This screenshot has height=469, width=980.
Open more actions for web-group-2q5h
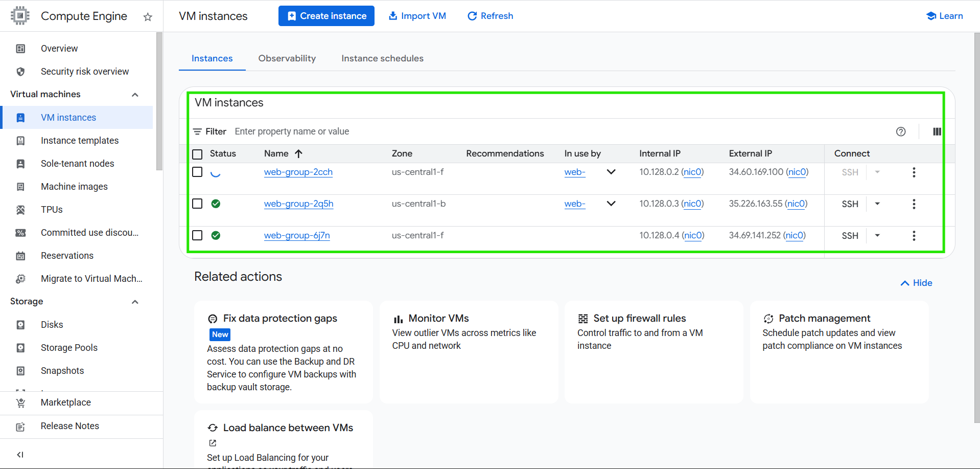coord(914,204)
